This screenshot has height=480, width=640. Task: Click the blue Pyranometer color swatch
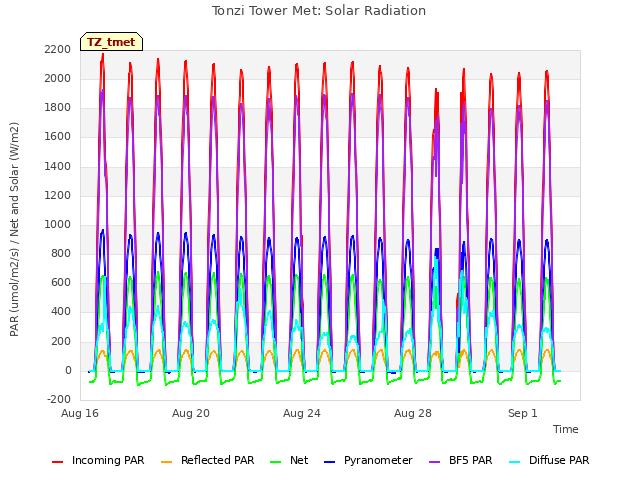(330, 462)
